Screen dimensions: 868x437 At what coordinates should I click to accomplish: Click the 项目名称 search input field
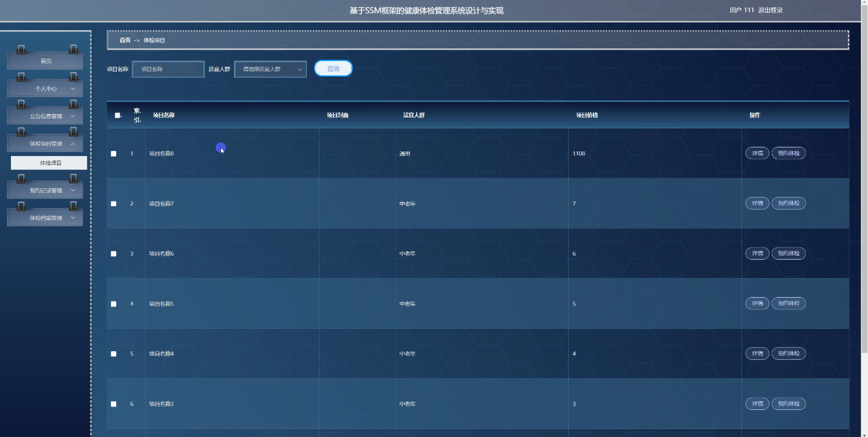pyautogui.click(x=168, y=69)
